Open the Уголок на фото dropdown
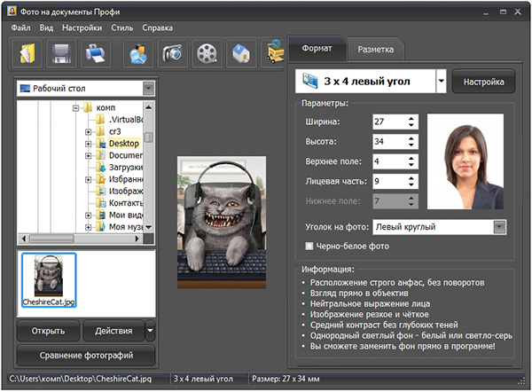 coord(499,227)
